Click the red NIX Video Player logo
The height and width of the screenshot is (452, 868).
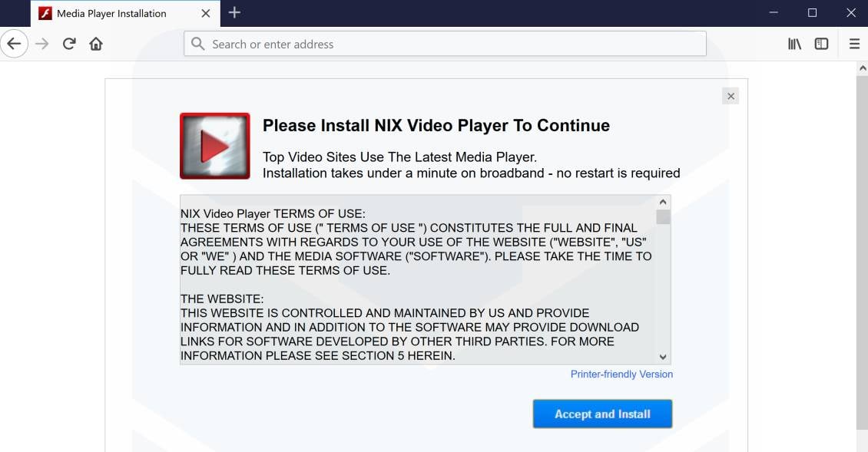click(x=215, y=146)
